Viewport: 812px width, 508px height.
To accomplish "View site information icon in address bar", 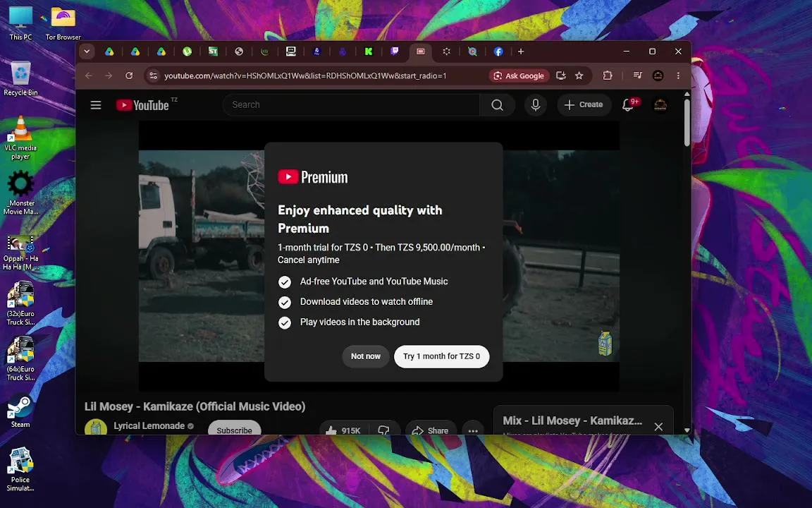I will [153, 75].
